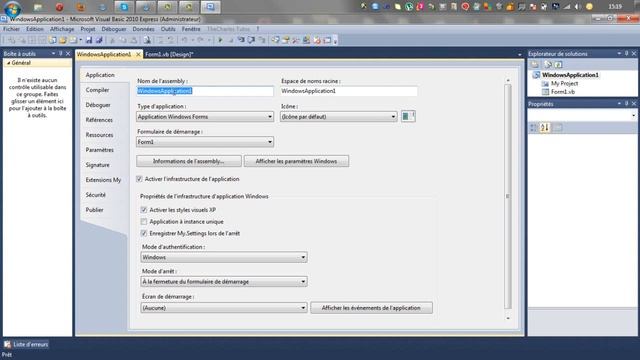Open the Type d'application dropdown
640x360 pixels.
[205, 117]
